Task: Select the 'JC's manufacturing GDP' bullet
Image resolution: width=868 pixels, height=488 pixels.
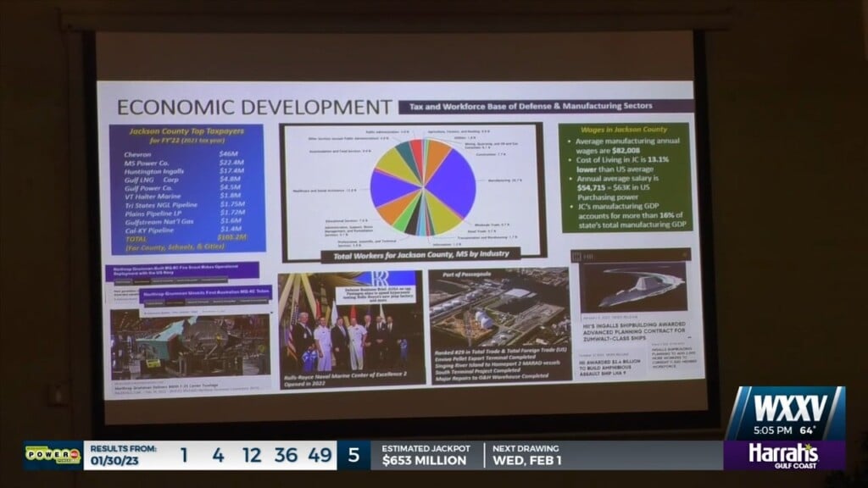Action: point(630,215)
